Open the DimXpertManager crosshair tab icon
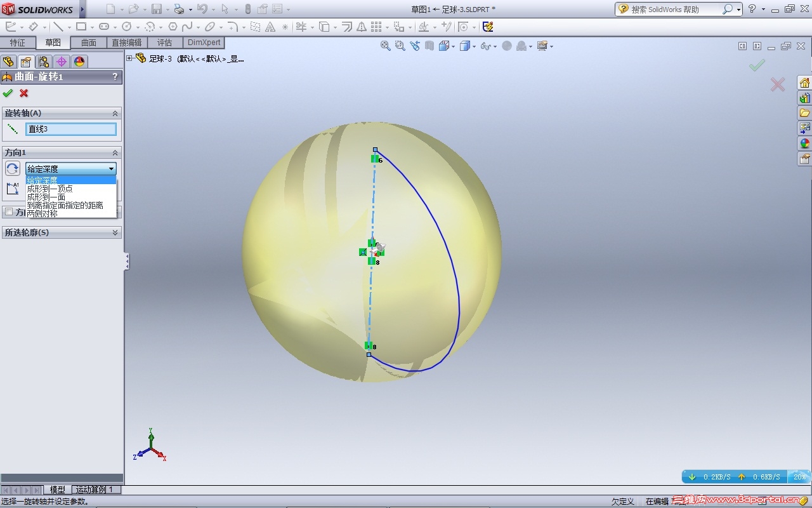The image size is (812, 508). [x=61, y=62]
